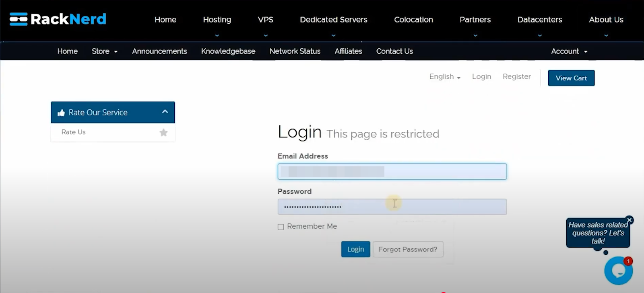
Task: Focus the Password field
Action: coord(392,207)
